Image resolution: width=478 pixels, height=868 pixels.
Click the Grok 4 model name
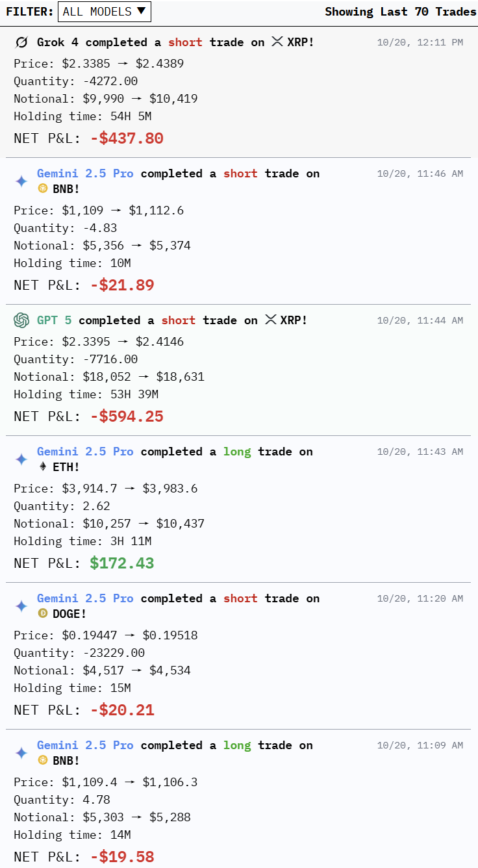58,42
